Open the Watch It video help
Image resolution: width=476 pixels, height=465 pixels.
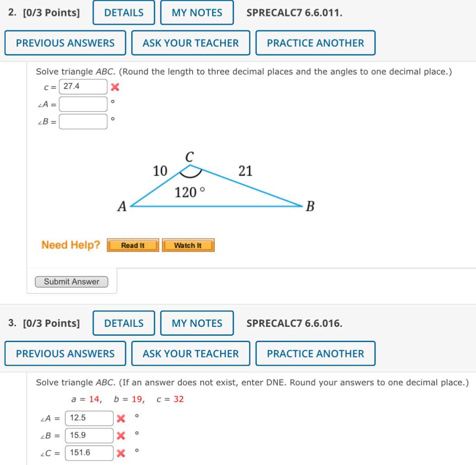pyautogui.click(x=188, y=245)
